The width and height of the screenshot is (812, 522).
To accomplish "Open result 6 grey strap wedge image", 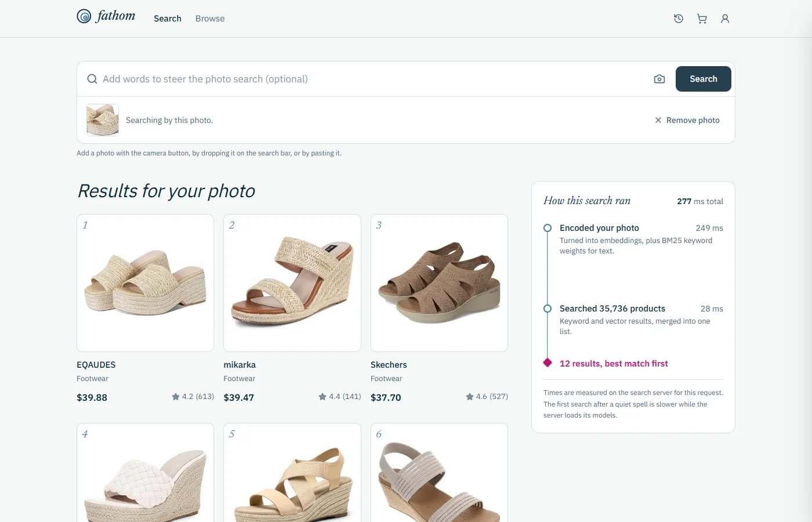I will tap(439, 473).
